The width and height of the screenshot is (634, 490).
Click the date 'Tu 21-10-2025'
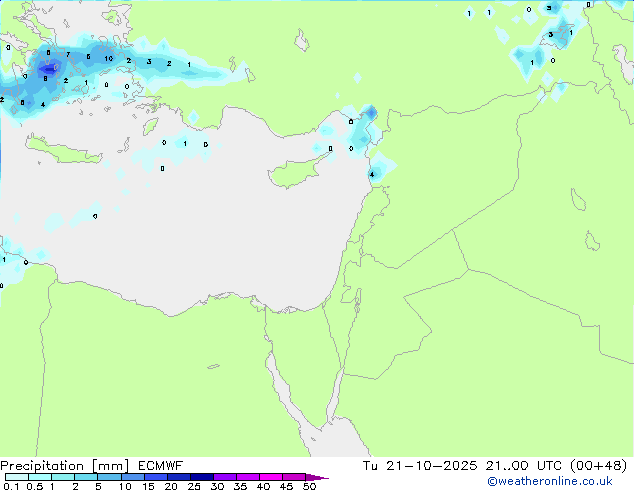tap(420, 466)
